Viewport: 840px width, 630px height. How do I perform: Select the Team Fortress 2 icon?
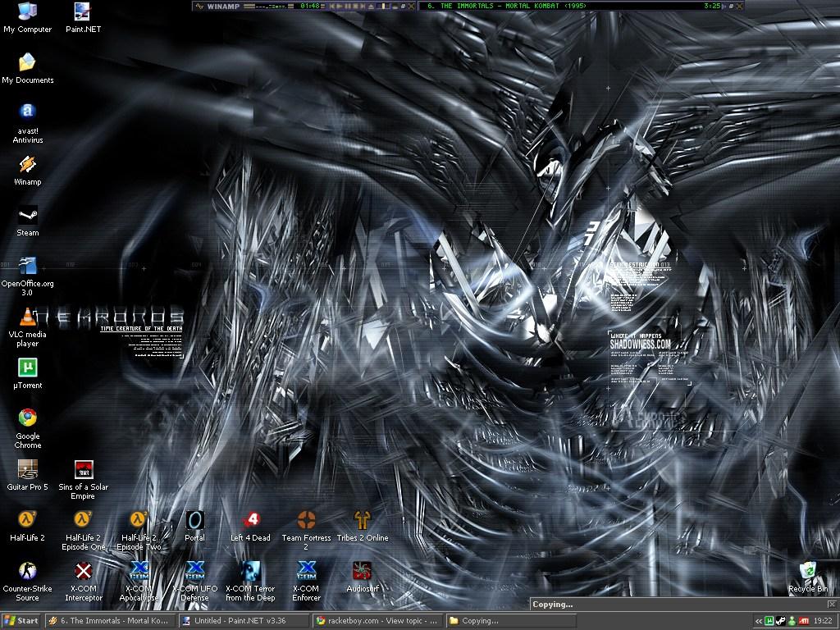(x=306, y=531)
